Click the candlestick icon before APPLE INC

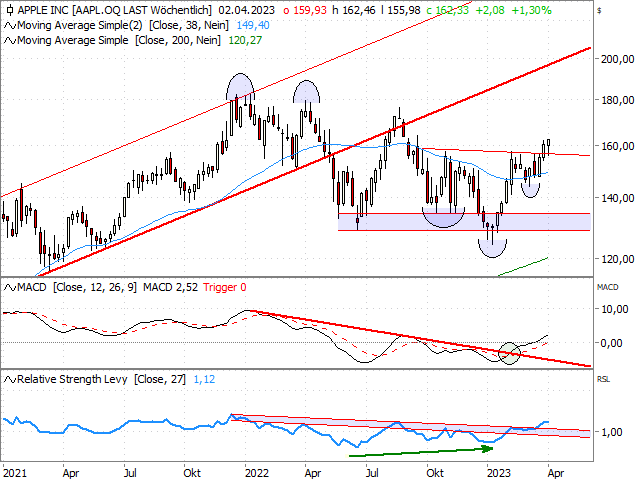coord(10,9)
